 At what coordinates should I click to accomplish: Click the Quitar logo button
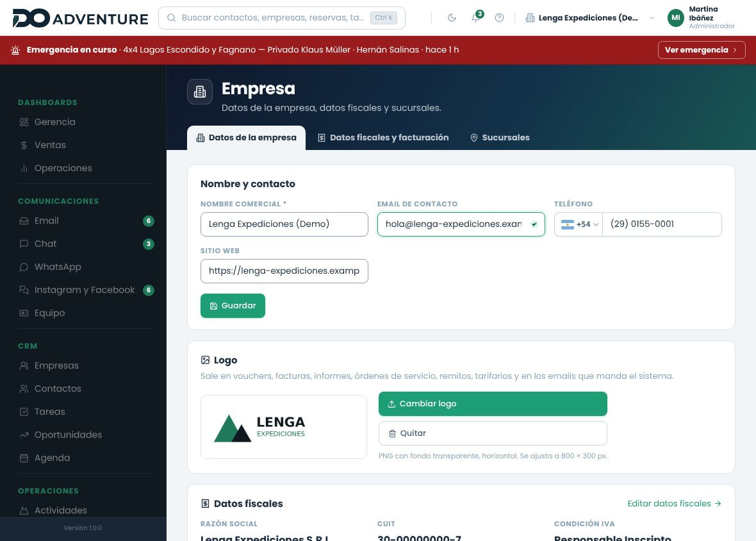493,433
